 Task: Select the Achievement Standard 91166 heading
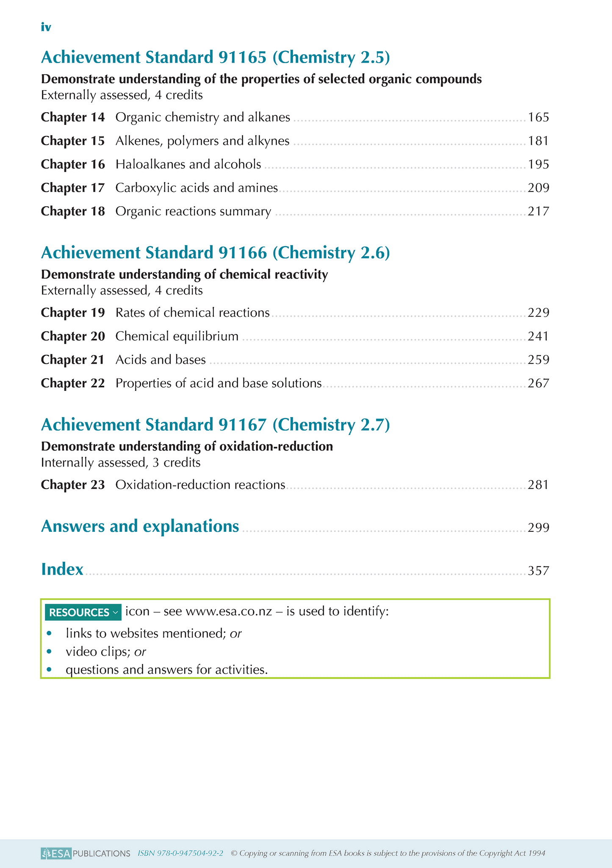pyautogui.click(x=215, y=253)
